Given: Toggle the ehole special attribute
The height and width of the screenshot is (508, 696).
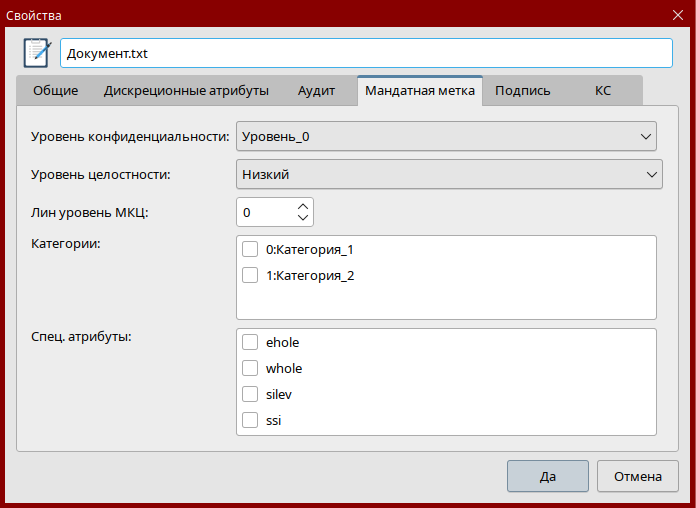Looking at the screenshot, I should point(250,343).
